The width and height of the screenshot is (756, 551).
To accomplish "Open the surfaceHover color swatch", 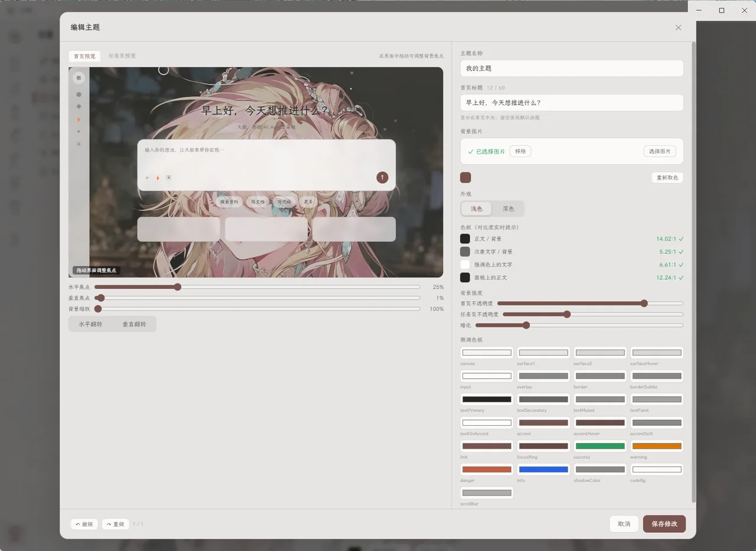I will coord(657,353).
